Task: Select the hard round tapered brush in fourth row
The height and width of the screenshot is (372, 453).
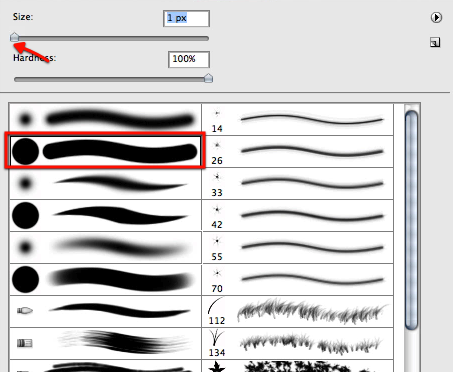Action: pos(105,215)
